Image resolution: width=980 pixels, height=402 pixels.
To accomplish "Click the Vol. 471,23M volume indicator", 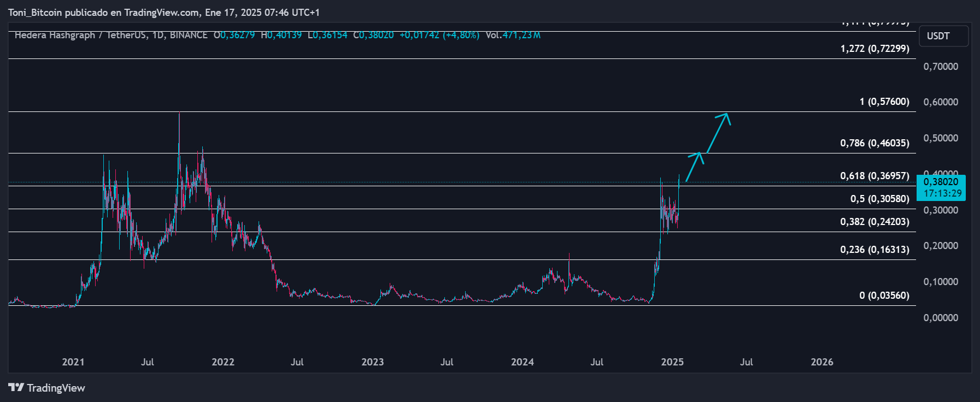I will (513, 35).
